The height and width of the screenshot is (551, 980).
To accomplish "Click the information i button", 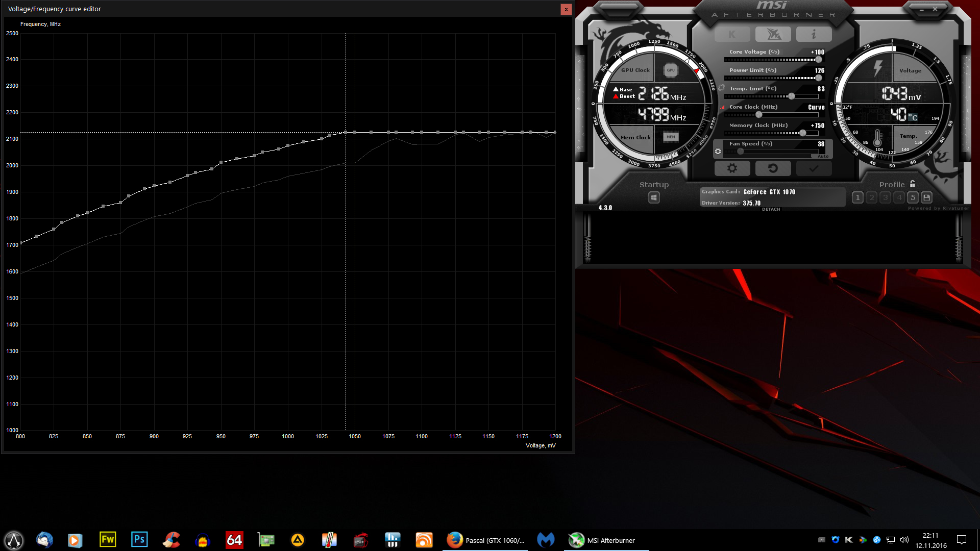I will point(814,34).
